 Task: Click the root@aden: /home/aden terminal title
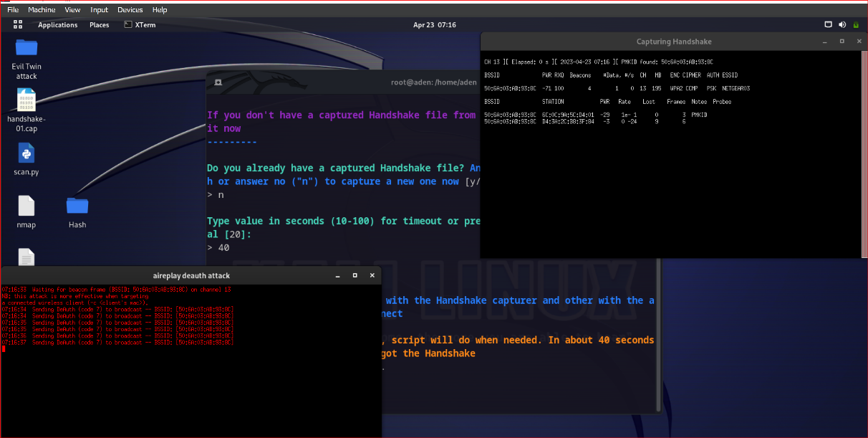(x=433, y=82)
